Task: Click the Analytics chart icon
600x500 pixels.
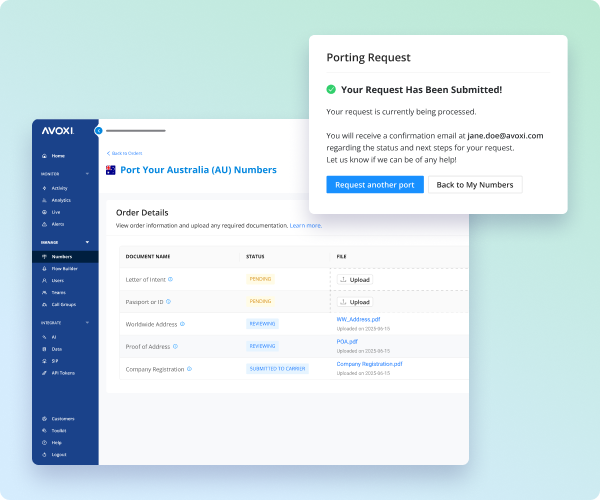Action: pos(44,200)
